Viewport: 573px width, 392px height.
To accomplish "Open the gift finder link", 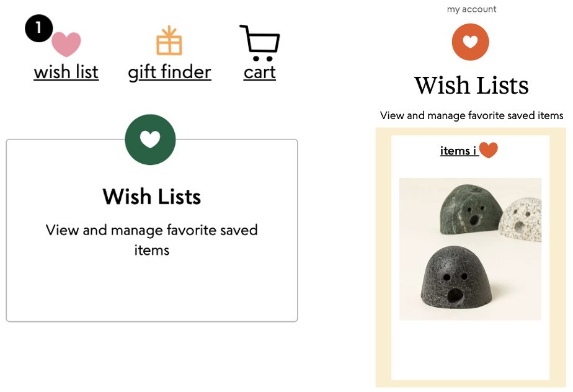I will tap(169, 72).
